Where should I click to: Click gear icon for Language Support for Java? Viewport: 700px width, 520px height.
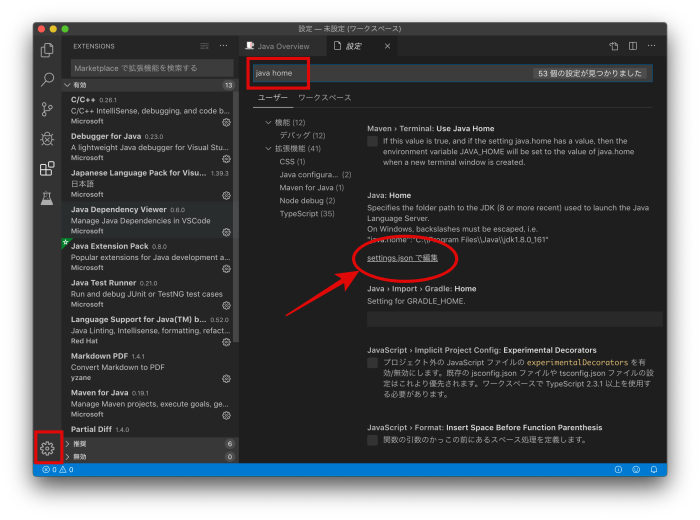coord(226,342)
